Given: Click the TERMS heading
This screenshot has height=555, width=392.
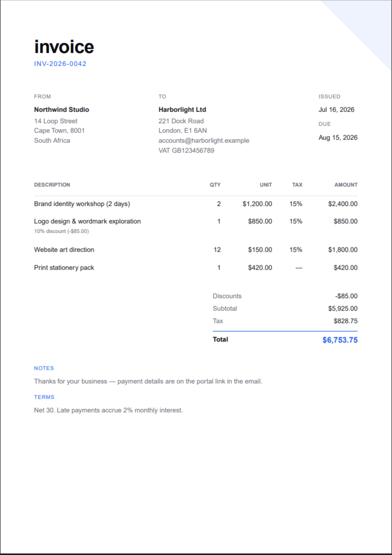Looking at the screenshot, I should tap(44, 397).
